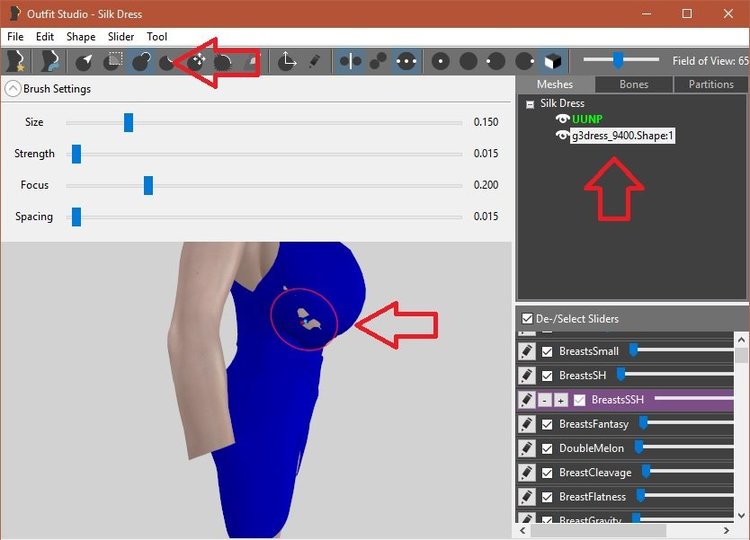
Task: Hide the UUNP mesh with eye icon
Action: pos(562,119)
